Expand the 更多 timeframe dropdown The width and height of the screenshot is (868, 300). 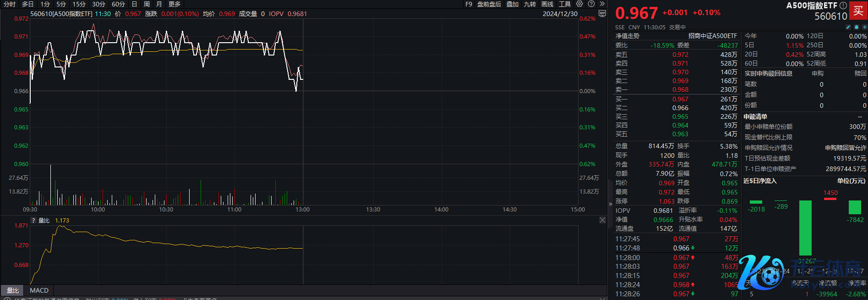coord(175,4)
